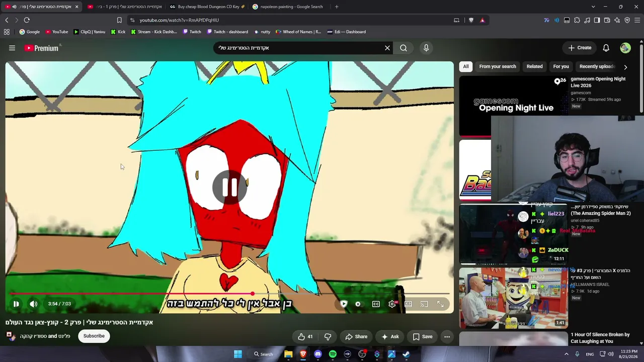Open the YouTube account avatar menu
Viewport: 644px width, 362px height.
pyautogui.click(x=625, y=48)
